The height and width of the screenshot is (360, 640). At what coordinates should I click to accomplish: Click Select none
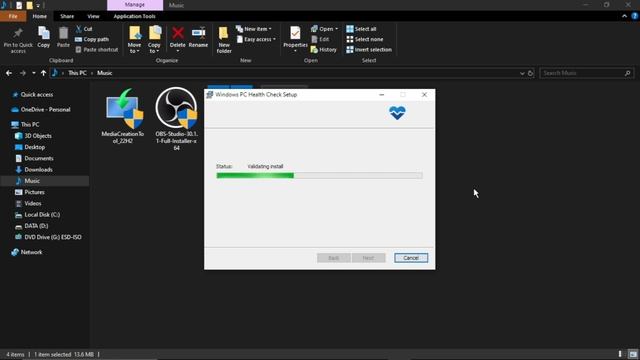click(x=364, y=39)
